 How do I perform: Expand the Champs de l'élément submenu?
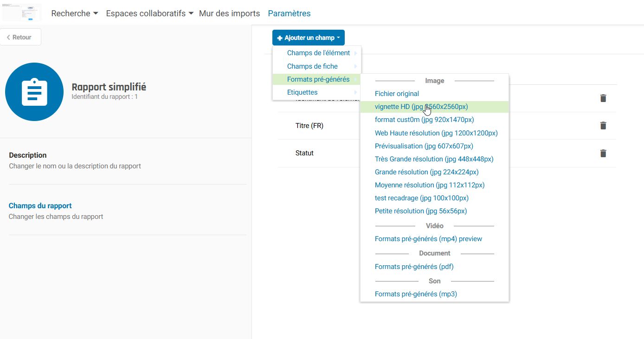pyautogui.click(x=318, y=53)
